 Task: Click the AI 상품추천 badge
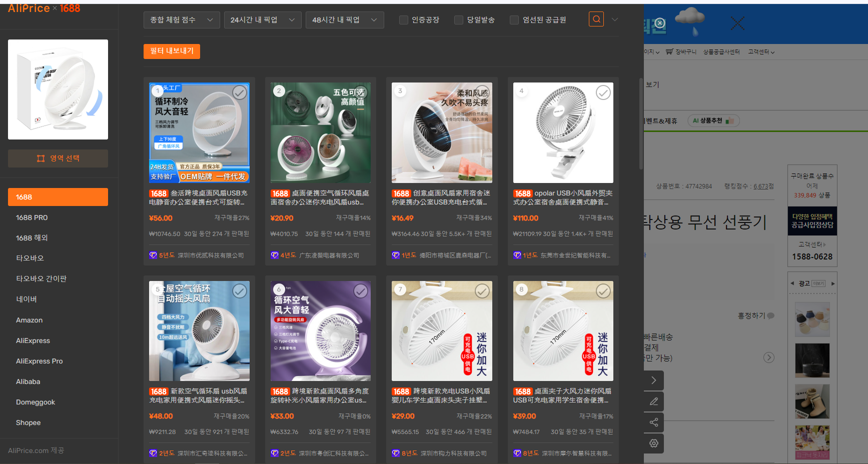coord(713,120)
